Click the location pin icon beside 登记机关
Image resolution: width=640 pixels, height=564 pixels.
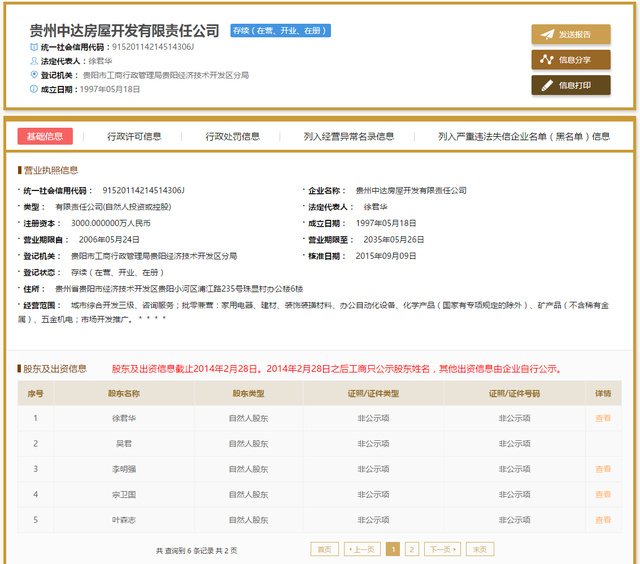[34, 75]
